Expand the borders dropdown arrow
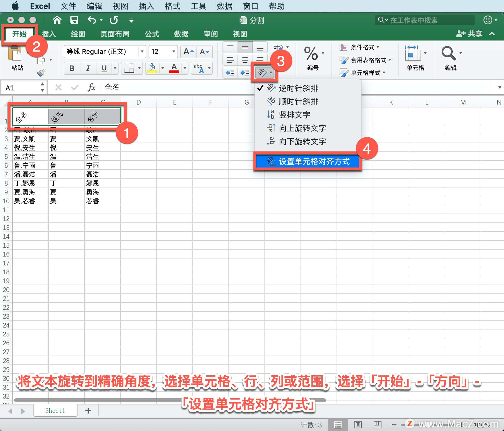This screenshot has width=504, height=431. pyautogui.click(x=139, y=68)
